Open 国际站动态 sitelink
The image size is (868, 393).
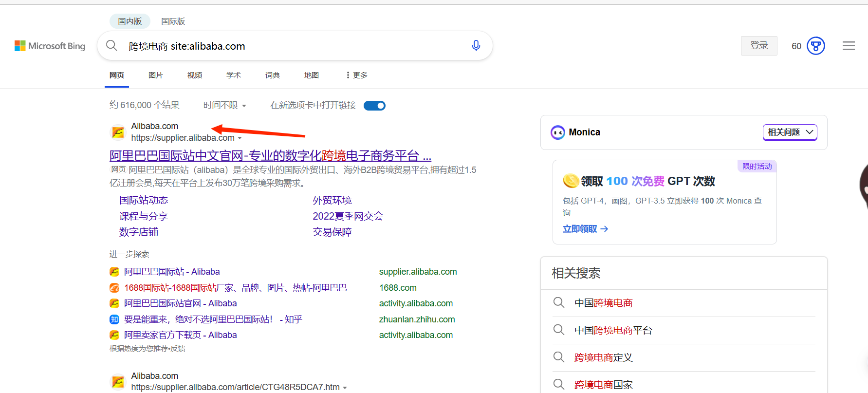click(144, 200)
